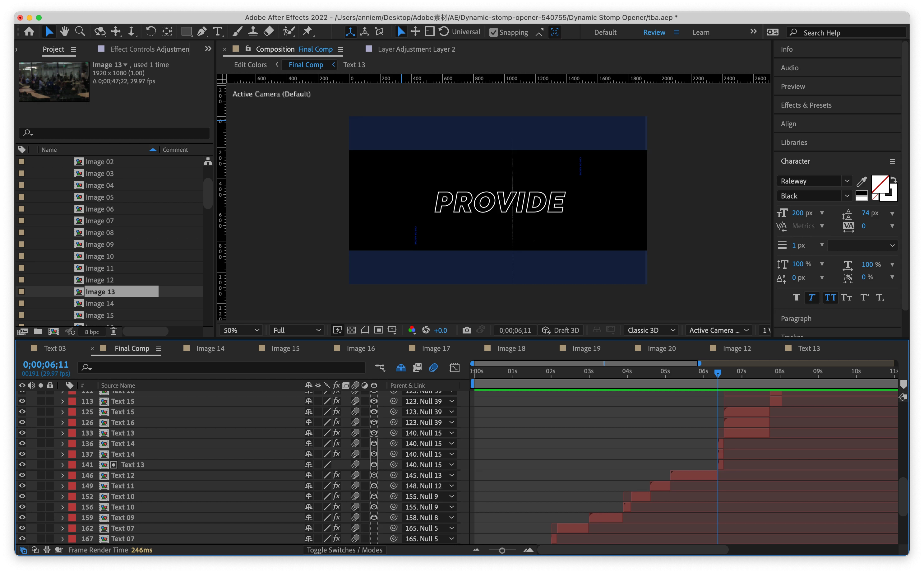
Task: Hide layer 141 Text 13 eye
Action: pos(22,465)
